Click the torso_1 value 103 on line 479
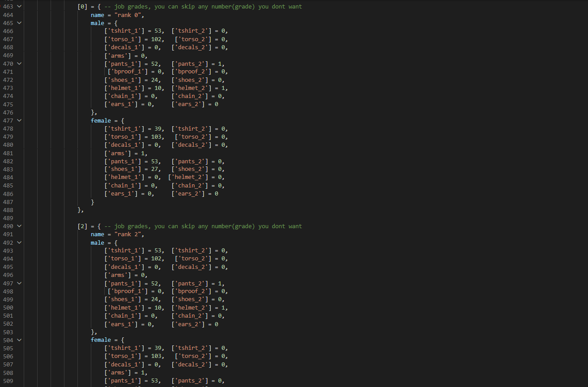 tap(156, 137)
